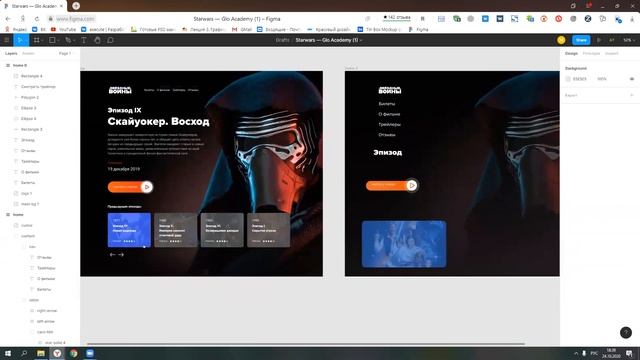
Task: Open File Explorer from the taskbar
Action: [41, 353]
